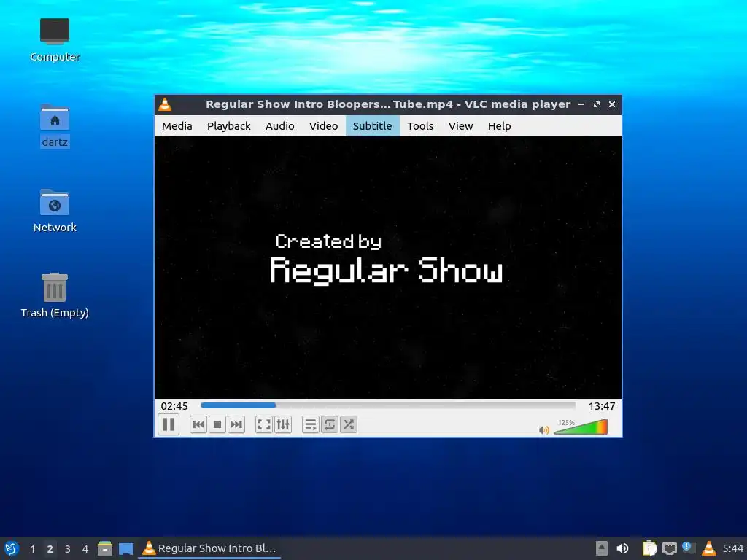Stop the video playback
This screenshot has width=747, height=560.
(217, 424)
